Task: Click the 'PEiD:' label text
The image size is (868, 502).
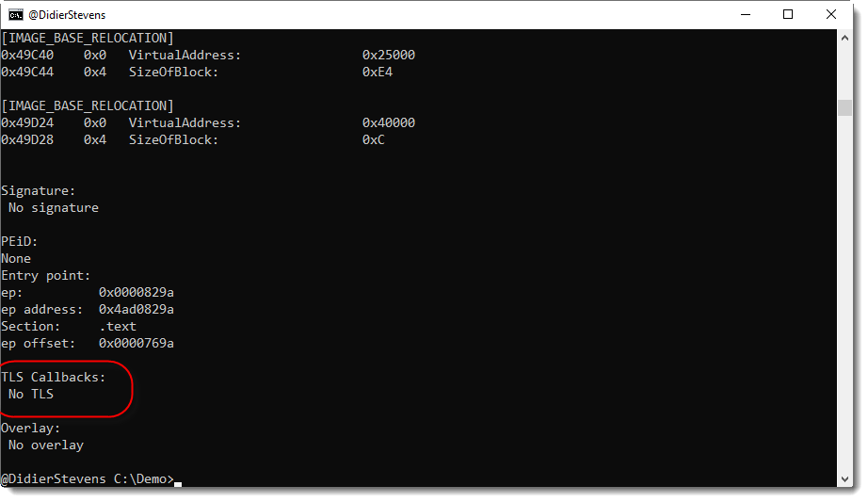Action: point(20,242)
